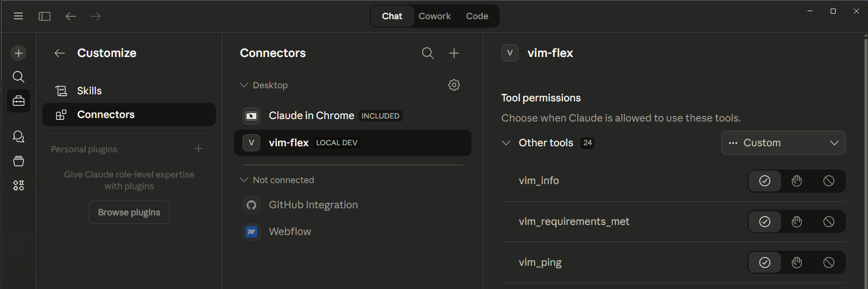This screenshot has height=289, width=868.
Task: Set vim_info to always allow
Action: click(x=765, y=181)
